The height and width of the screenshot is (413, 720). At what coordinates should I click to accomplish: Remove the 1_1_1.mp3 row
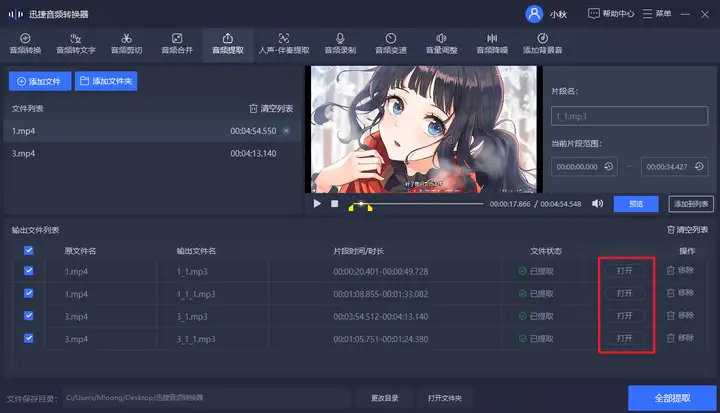680,293
